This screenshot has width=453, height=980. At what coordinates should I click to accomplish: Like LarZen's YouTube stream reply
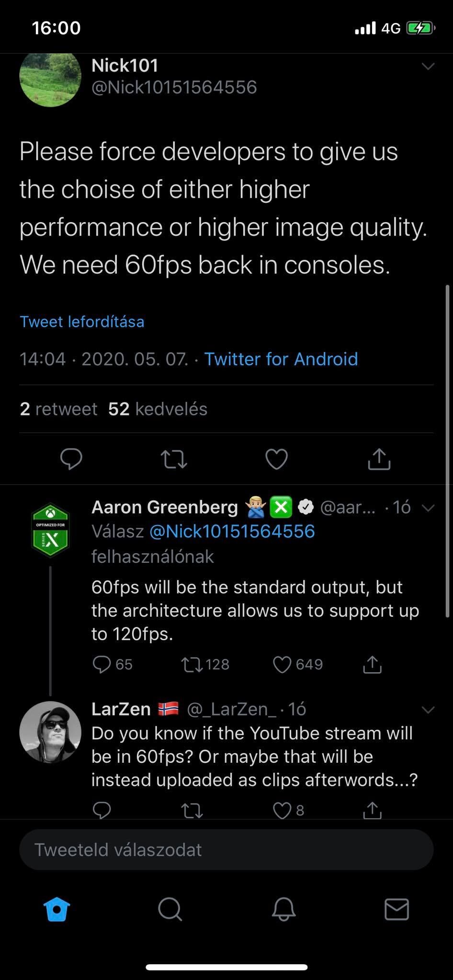pos(282,810)
